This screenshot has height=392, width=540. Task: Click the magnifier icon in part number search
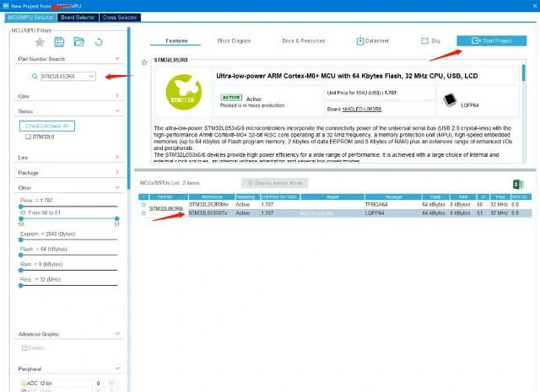tap(35, 76)
